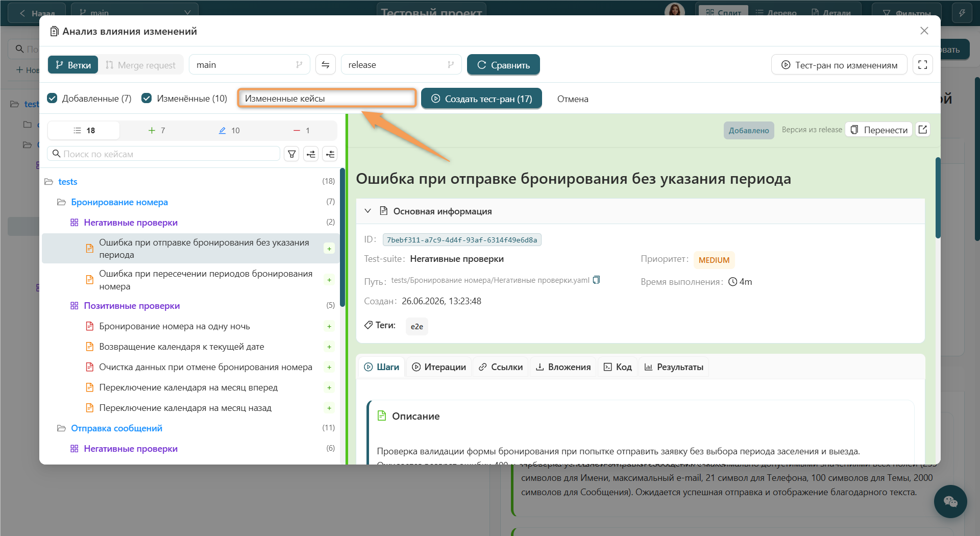This screenshot has width=980, height=536.
Task: Switch to the 'Итерации' tab
Action: pos(439,367)
